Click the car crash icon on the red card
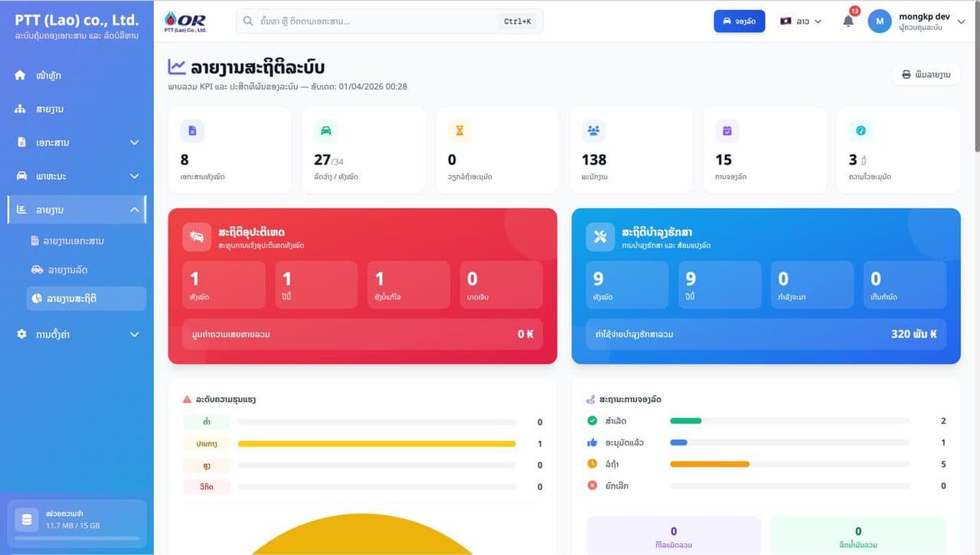The image size is (980, 555). coord(197,237)
